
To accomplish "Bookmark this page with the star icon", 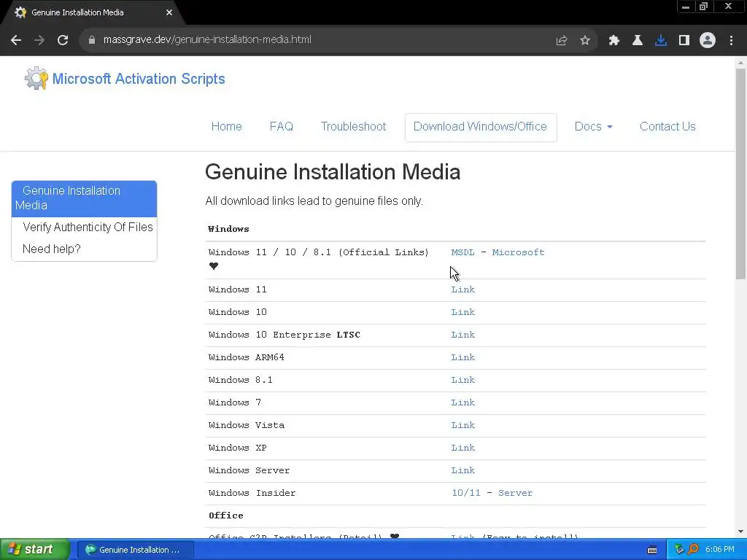I will 585,40.
